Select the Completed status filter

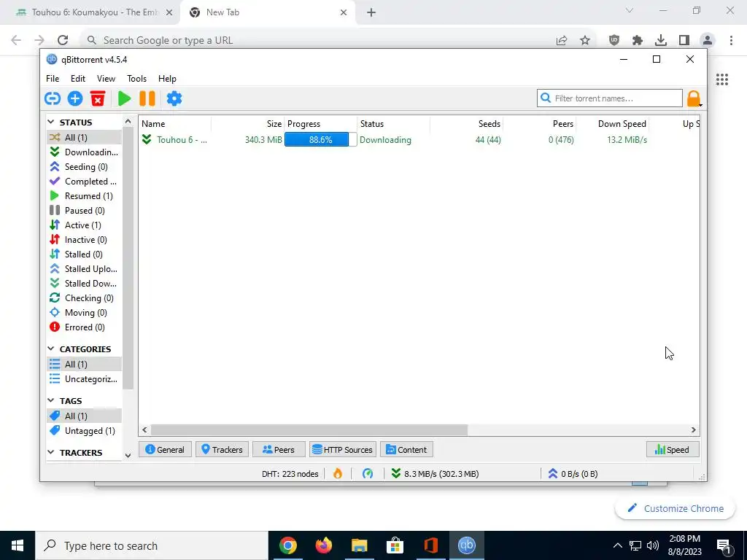coord(85,182)
